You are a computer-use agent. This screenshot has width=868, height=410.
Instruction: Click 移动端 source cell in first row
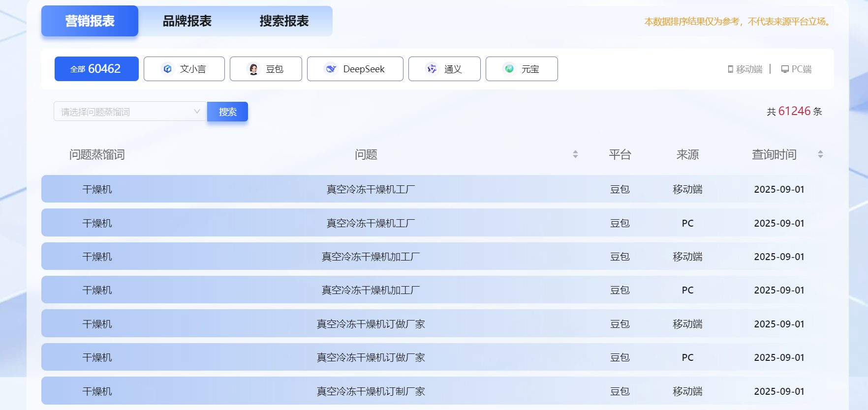[x=687, y=189]
